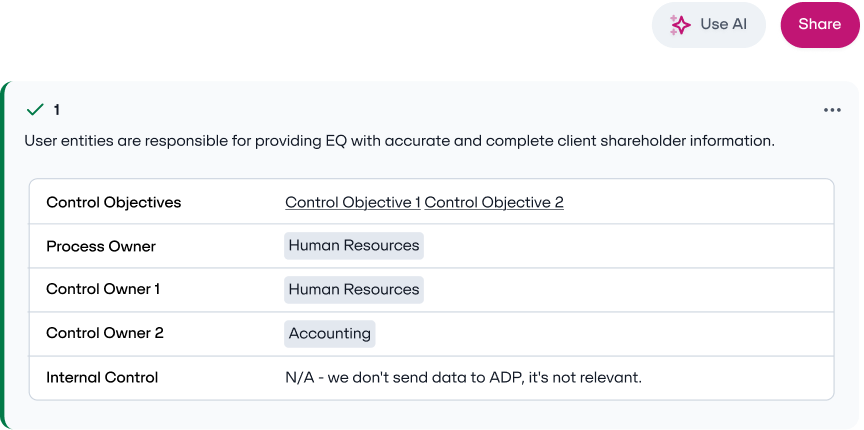Select the Process Owner Human Resources tag
This screenshot has height=430, width=864.
(x=354, y=246)
